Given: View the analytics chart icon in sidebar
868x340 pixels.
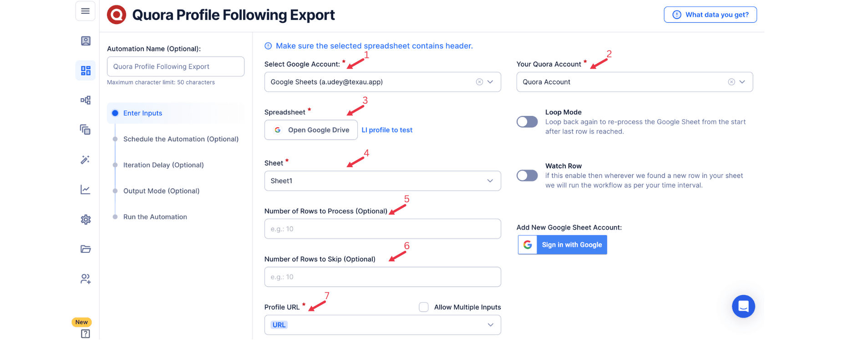Looking at the screenshot, I should (x=85, y=190).
